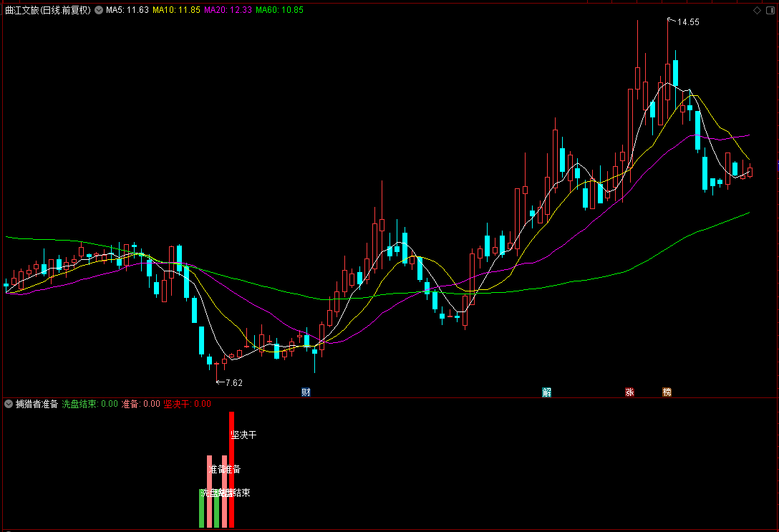The image size is (779, 532).
Task: Click the 榜 ranking marker icon
Action: (667, 392)
